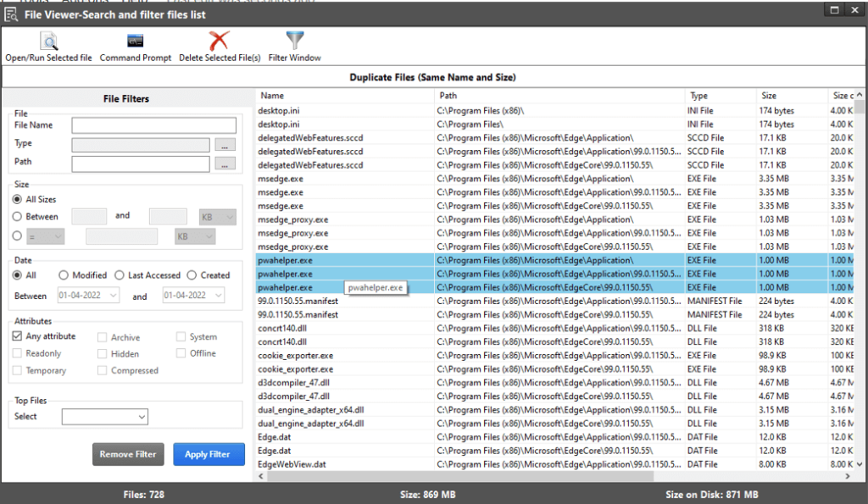Choose the Modified date radio button
Screen dimensions: 868x504
tap(64, 275)
